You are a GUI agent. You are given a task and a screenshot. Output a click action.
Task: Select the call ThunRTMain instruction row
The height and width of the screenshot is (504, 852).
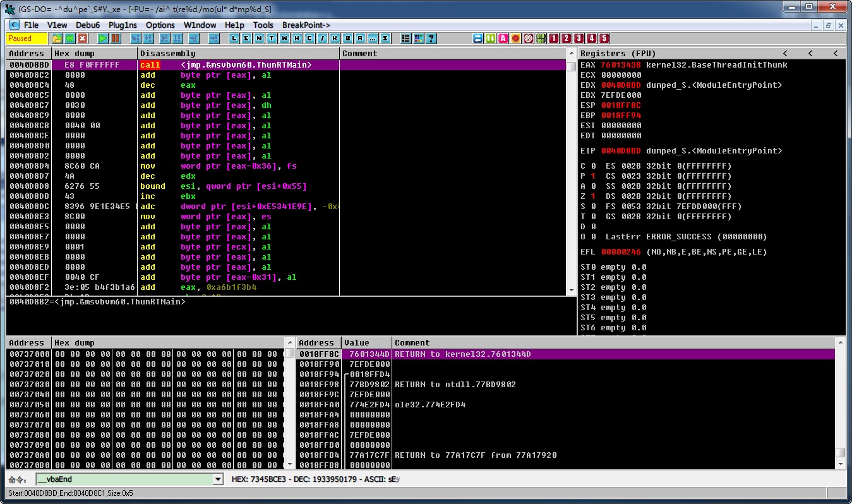click(286, 65)
